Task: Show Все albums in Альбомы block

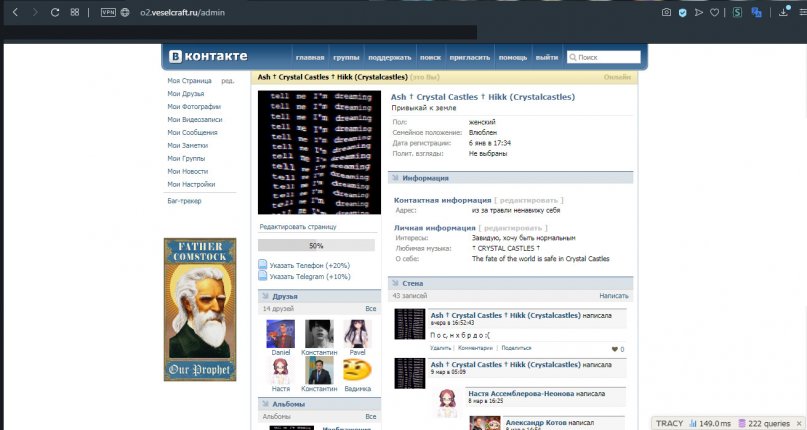Action: coord(371,417)
